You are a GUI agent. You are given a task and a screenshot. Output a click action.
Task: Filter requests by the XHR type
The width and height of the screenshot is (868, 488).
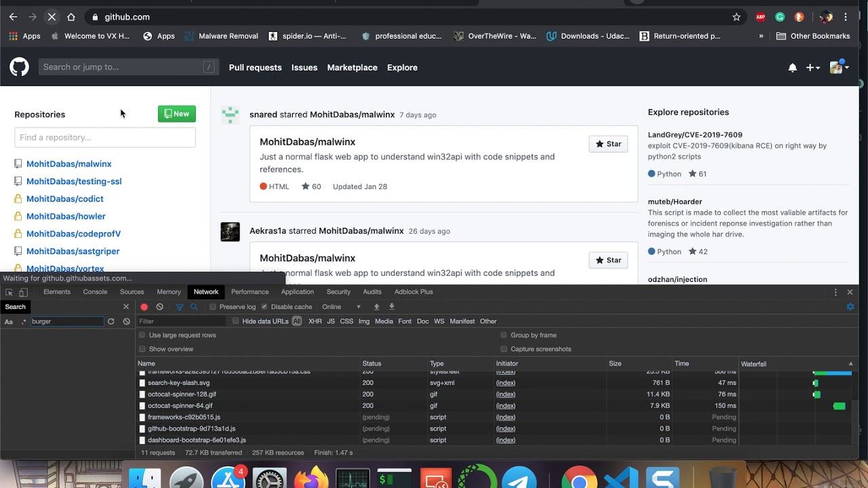tap(315, 321)
